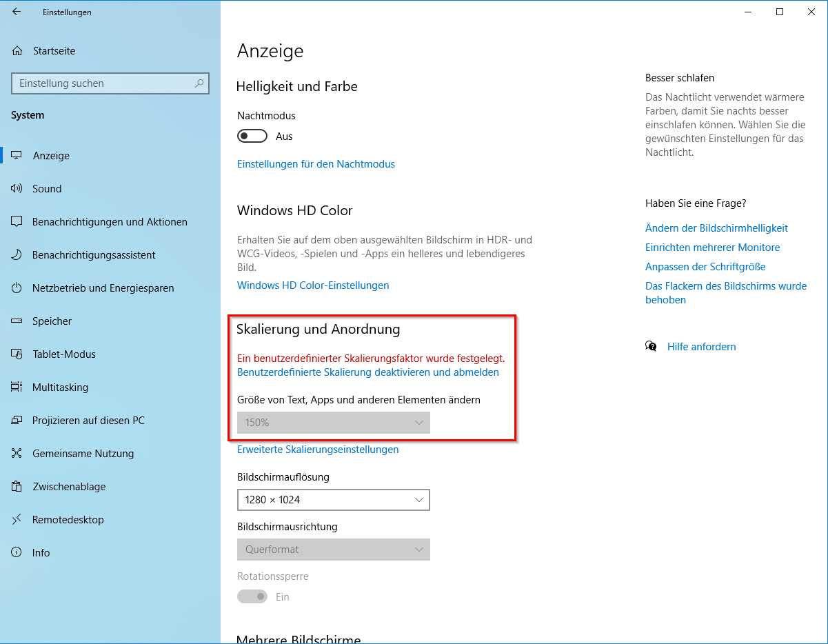Toggle the Nachtmodus switch
The height and width of the screenshot is (644, 828).
(x=252, y=137)
